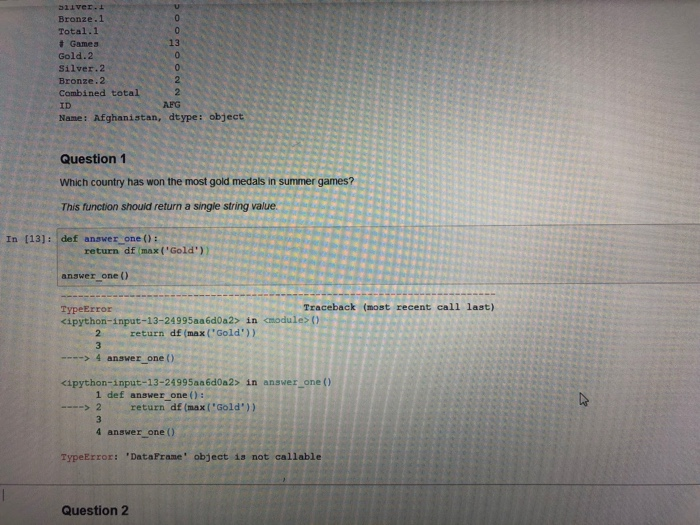
Task: Click the last line 'answer_one()' in code cell
Action: click(x=95, y=276)
